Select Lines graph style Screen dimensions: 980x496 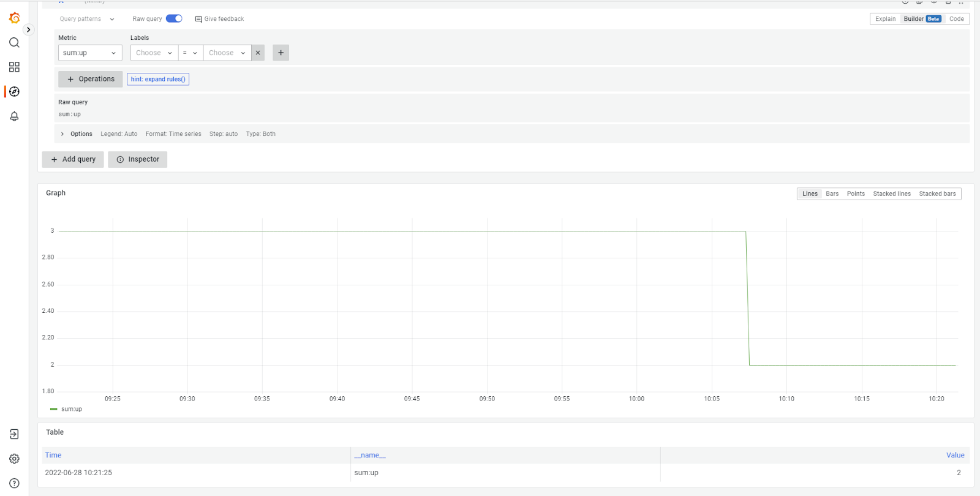810,194
